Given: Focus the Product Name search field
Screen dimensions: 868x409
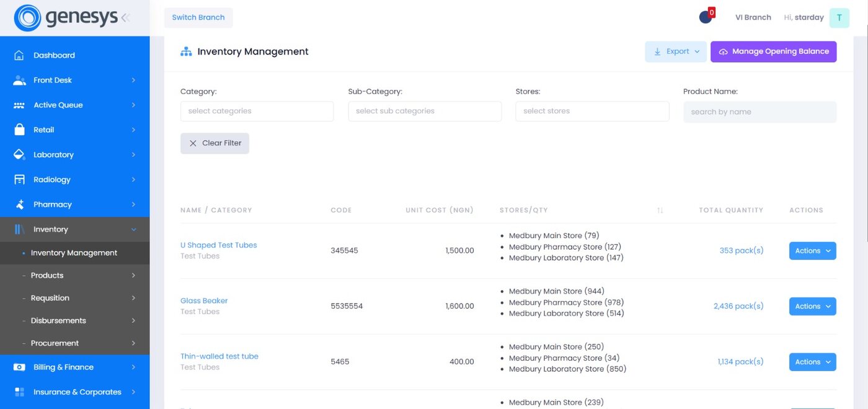Looking at the screenshot, I should pyautogui.click(x=759, y=112).
